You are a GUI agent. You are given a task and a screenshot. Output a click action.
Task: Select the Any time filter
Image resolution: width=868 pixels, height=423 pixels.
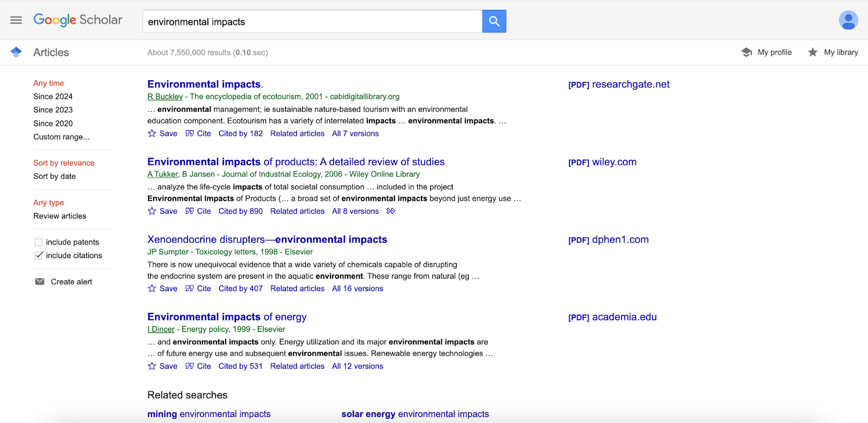pyautogui.click(x=49, y=83)
